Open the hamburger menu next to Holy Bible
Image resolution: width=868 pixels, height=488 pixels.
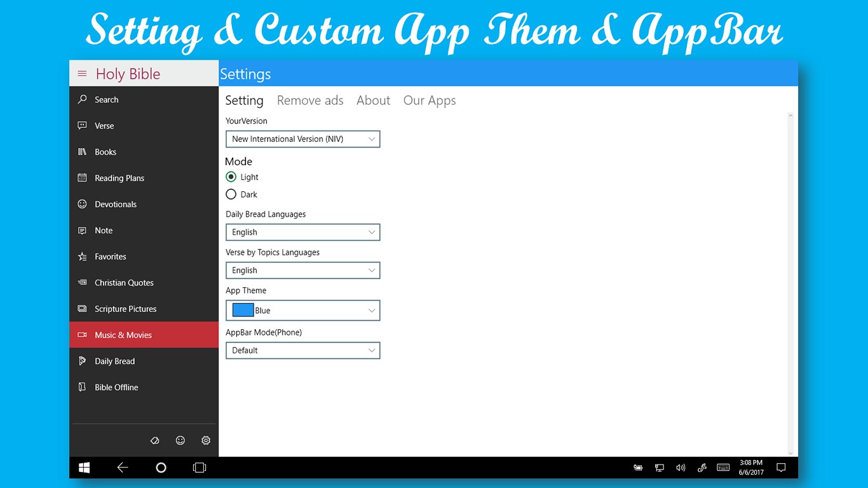[x=82, y=74]
